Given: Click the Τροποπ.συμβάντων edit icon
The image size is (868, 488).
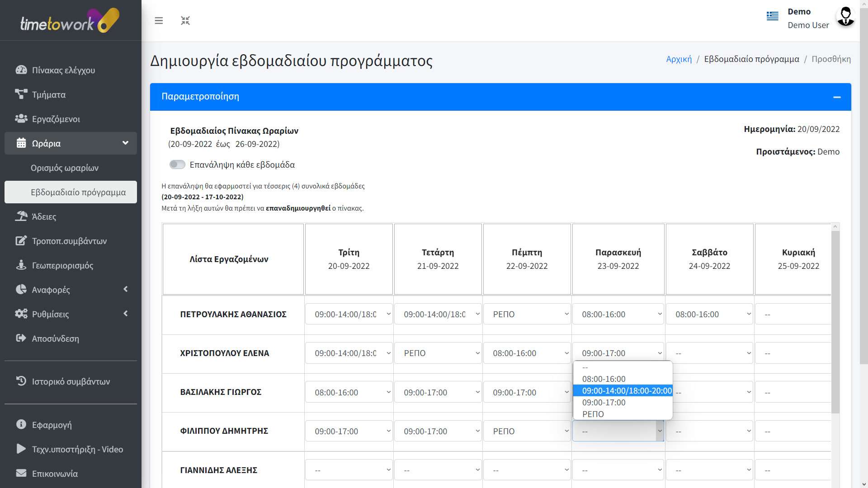Looking at the screenshot, I should 21,241.
